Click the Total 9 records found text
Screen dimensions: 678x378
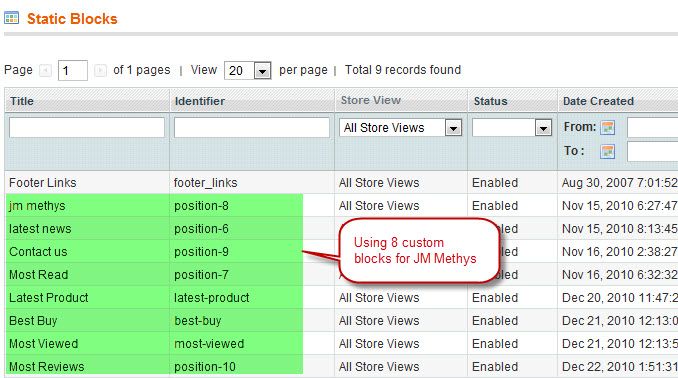pyautogui.click(x=403, y=70)
